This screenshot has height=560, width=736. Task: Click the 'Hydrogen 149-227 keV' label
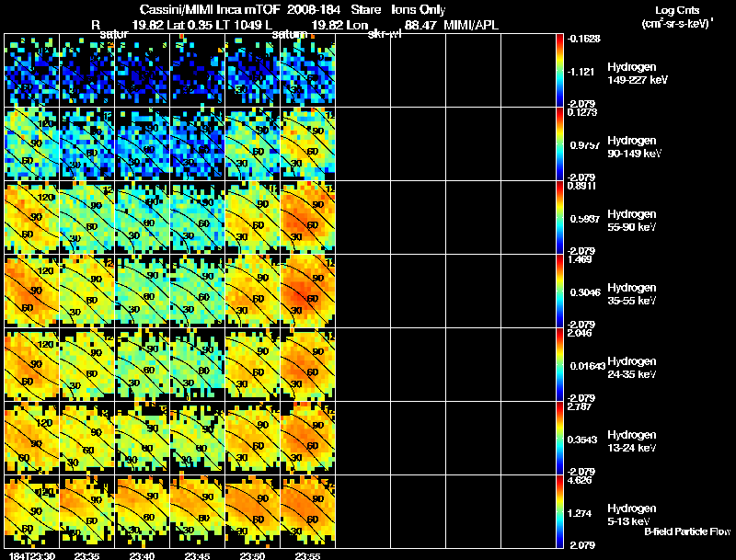tap(637, 74)
